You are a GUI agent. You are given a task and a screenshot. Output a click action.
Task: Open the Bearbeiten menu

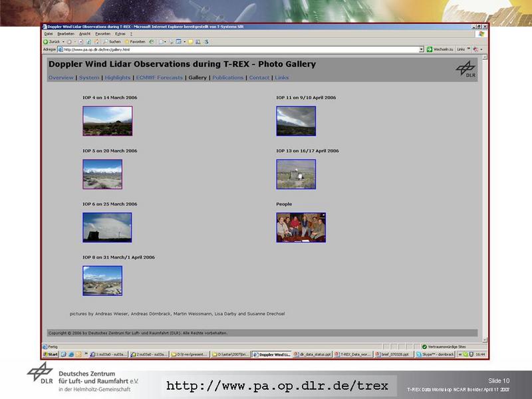coord(65,34)
